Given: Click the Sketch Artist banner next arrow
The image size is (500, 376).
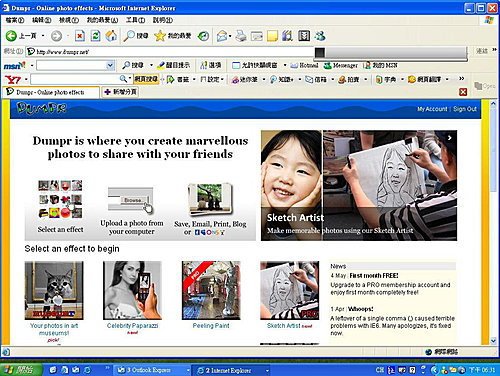Looking at the screenshot, I should click(x=450, y=137).
